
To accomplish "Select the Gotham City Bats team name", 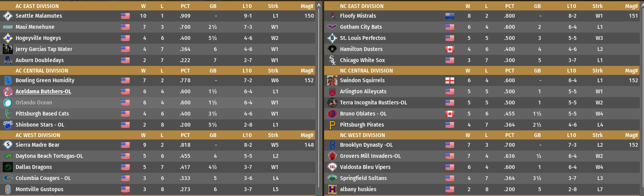I will tap(361, 27).
